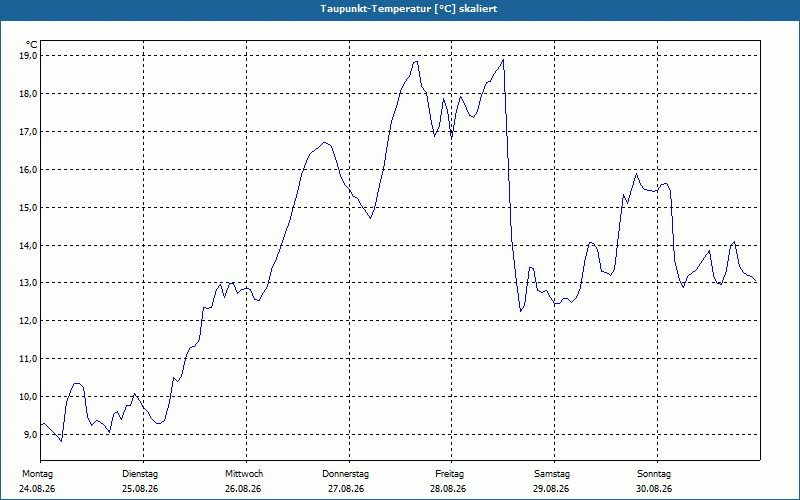Click the 'Sonntag' day label
The height and width of the screenshot is (500, 800).
pyautogui.click(x=654, y=474)
